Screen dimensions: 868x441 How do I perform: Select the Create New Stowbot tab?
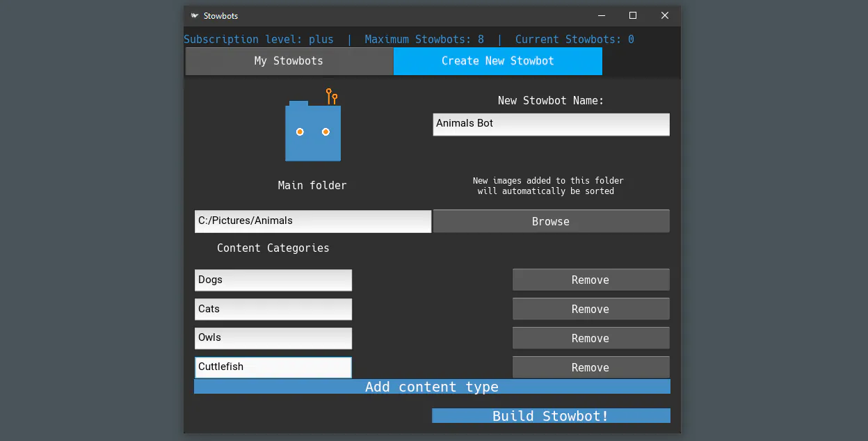pyautogui.click(x=498, y=61)
